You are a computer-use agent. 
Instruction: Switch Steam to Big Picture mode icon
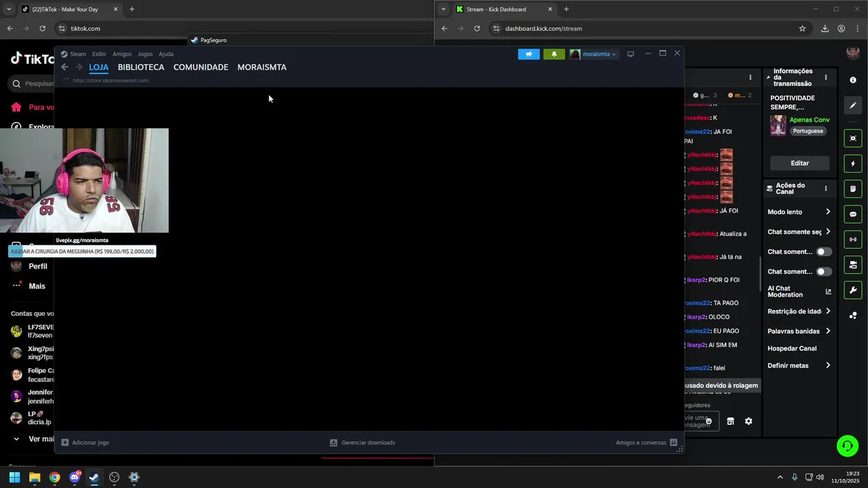pyautogui.click(x=631, y=54)
